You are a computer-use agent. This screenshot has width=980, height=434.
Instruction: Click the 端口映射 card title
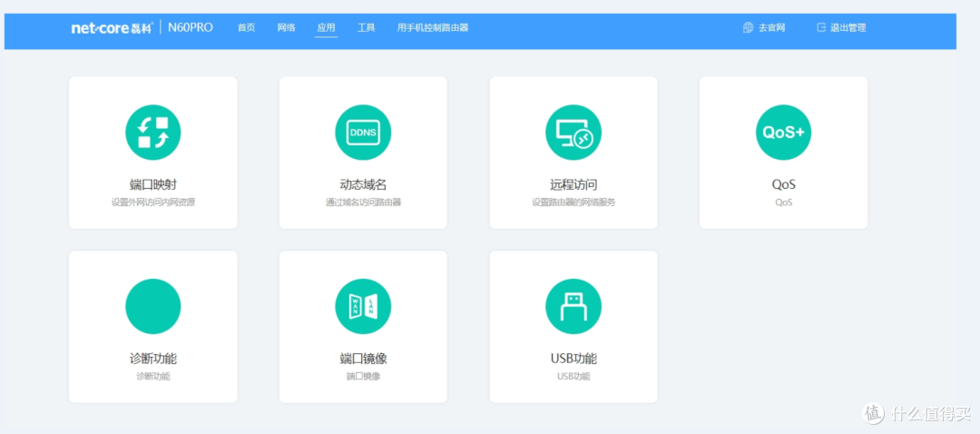click(x=153, y=184)
